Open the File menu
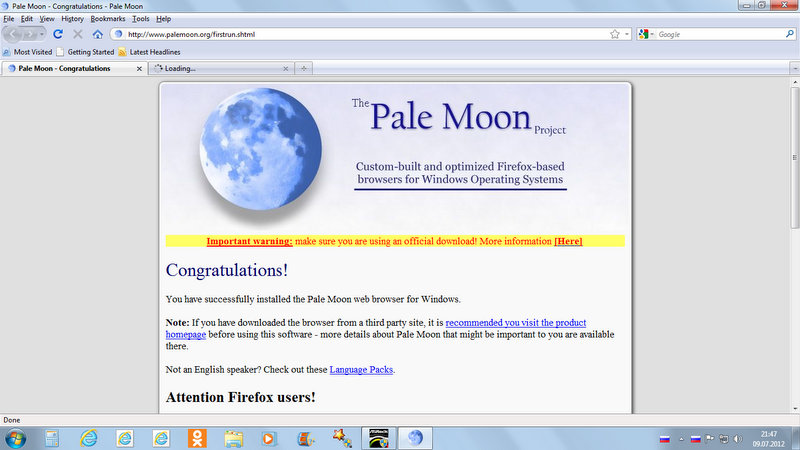This screenshot has width=800, height=450. [x=9, y=19]
